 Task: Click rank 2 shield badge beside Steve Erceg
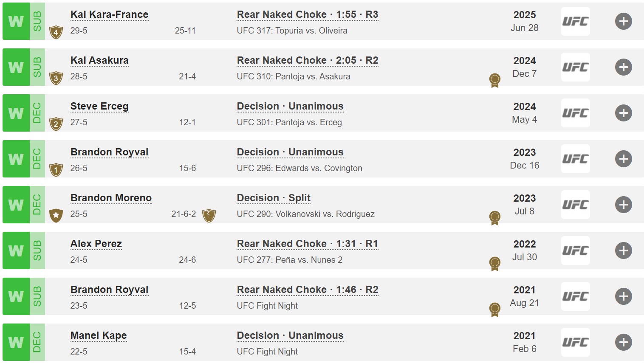pos(56,124)
